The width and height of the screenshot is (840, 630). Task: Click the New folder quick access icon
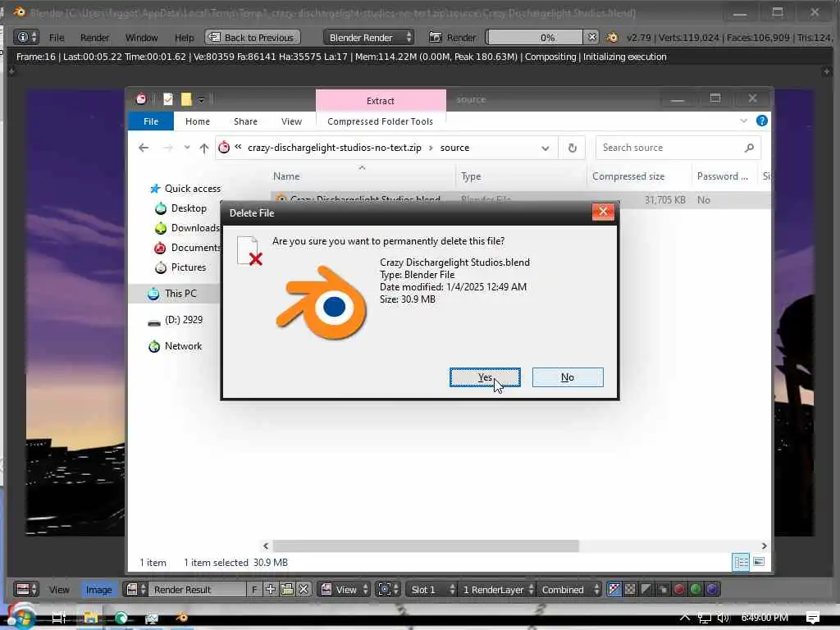point(186,99)
